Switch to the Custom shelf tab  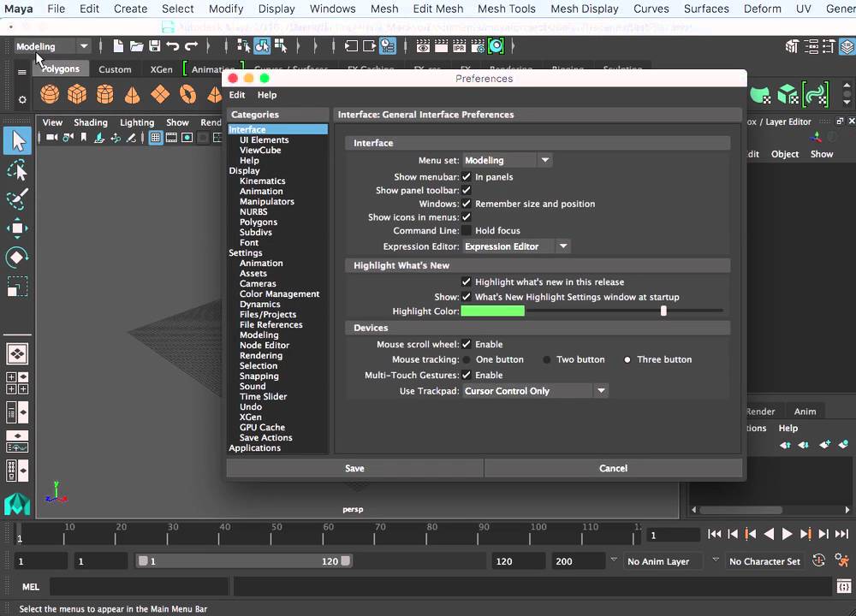[115, 69]
